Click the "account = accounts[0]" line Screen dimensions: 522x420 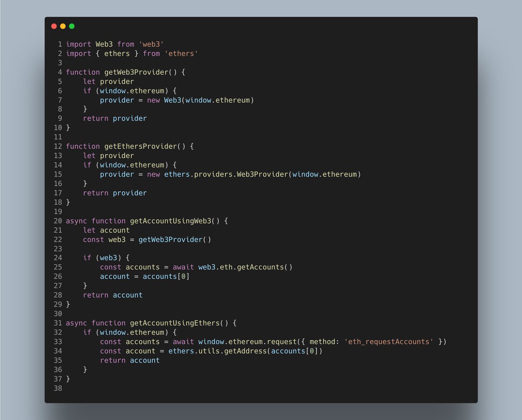(x=145, y=277)
